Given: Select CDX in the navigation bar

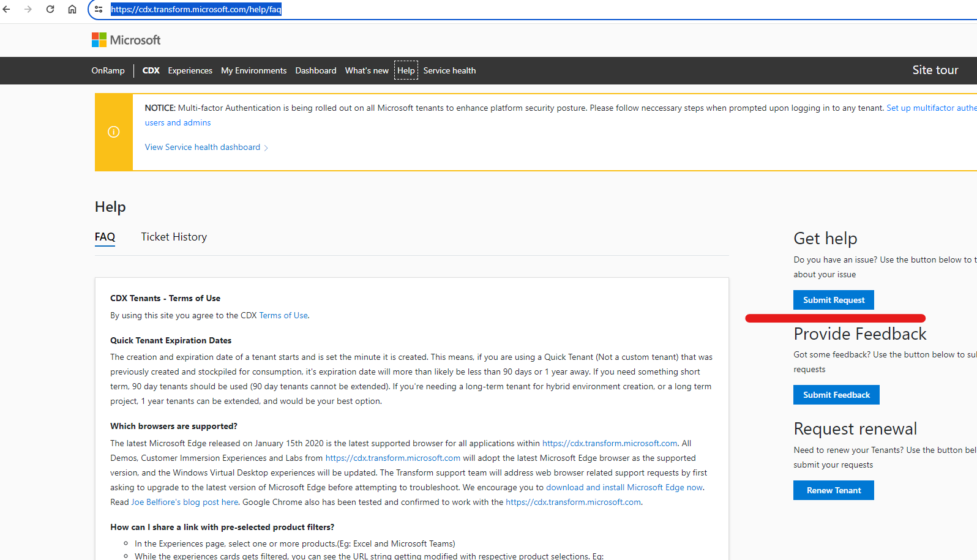Looking at the screenshot, I should tap(151, 70).
